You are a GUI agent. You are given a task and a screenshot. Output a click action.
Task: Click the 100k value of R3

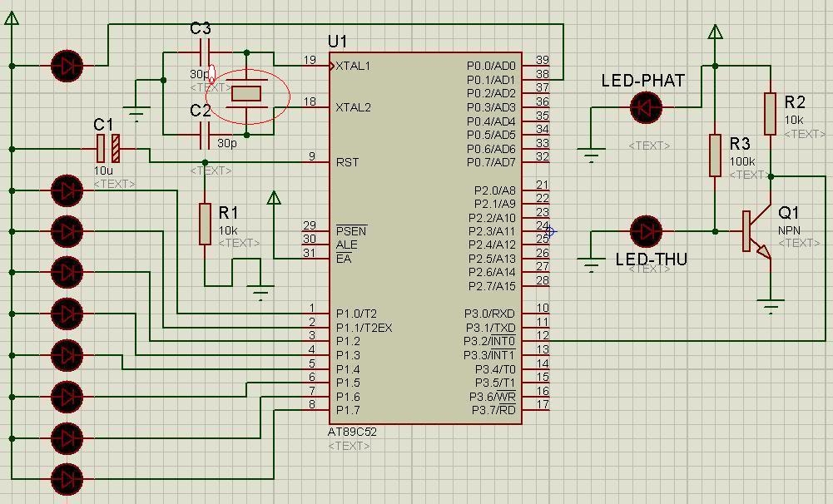742,161
